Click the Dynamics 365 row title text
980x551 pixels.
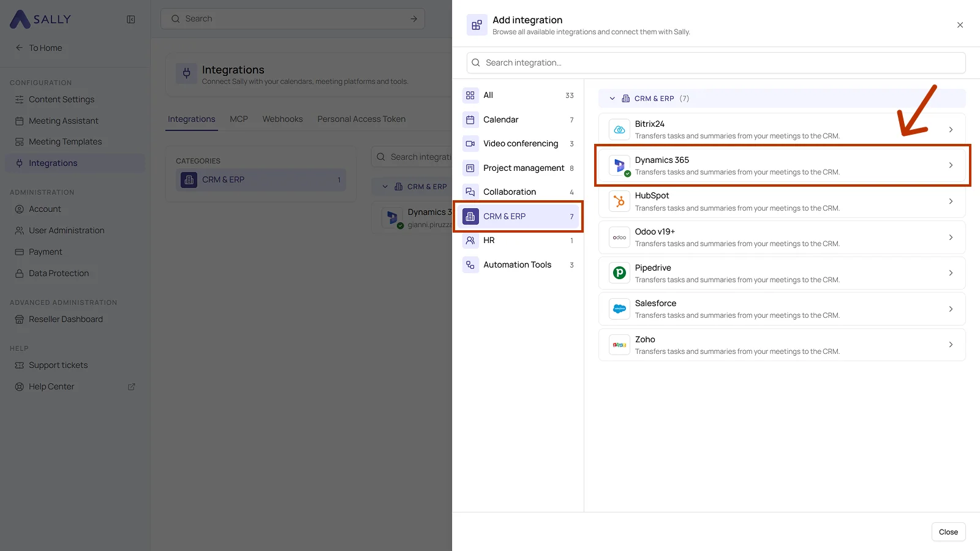pyautogui.click(x=661, y=160)
